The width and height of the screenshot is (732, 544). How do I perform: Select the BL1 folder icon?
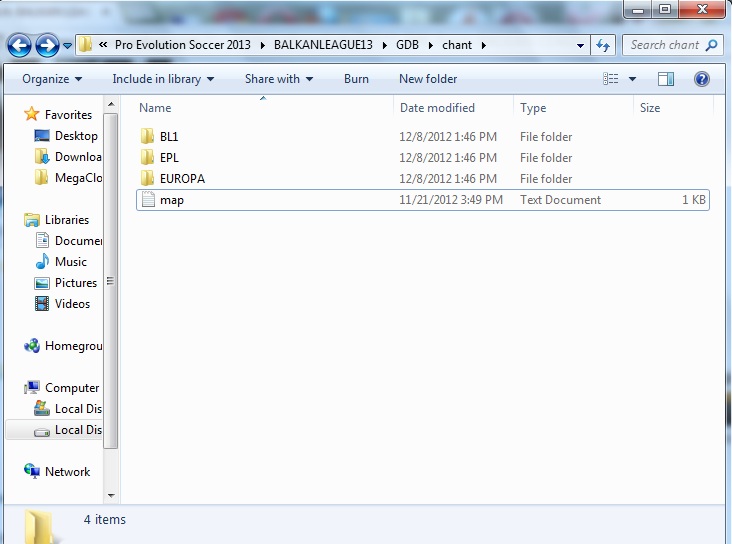pos(147,136)
